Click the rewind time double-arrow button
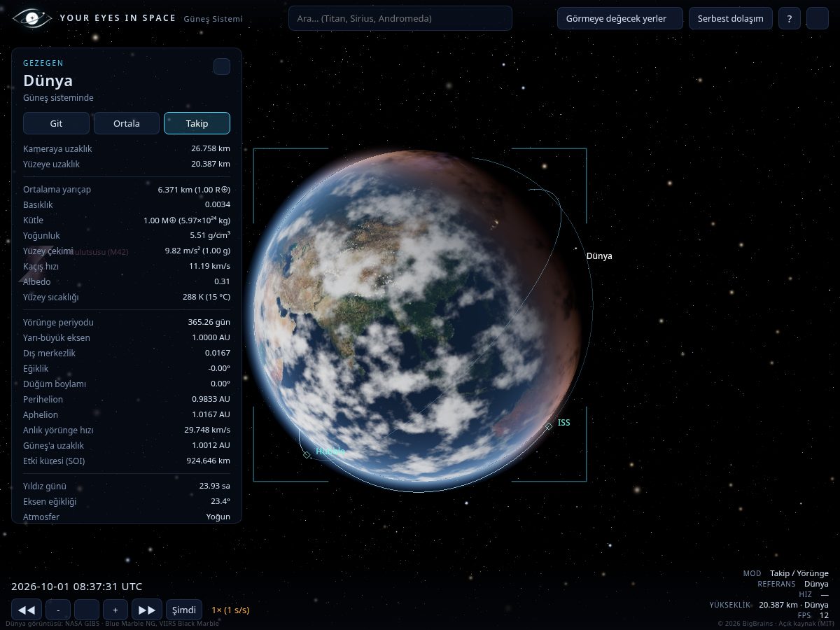The height and width of the screenshot is (630, 840). 26,610
